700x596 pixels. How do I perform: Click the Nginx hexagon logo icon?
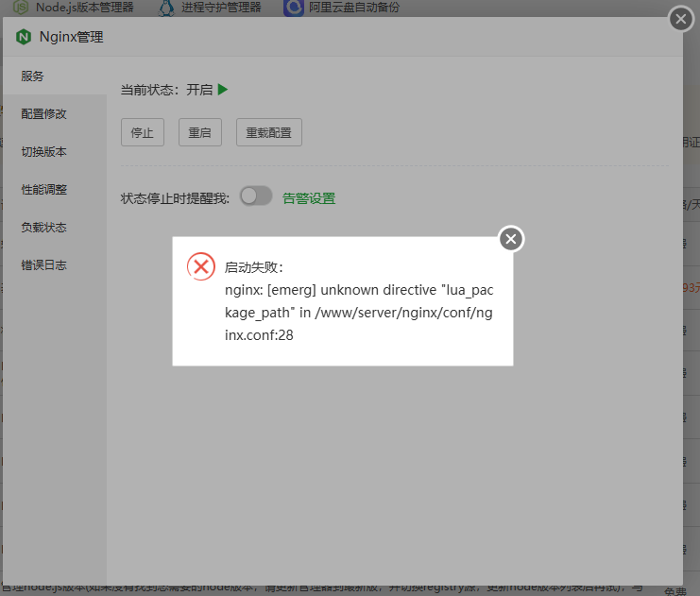tap(24, 37)
